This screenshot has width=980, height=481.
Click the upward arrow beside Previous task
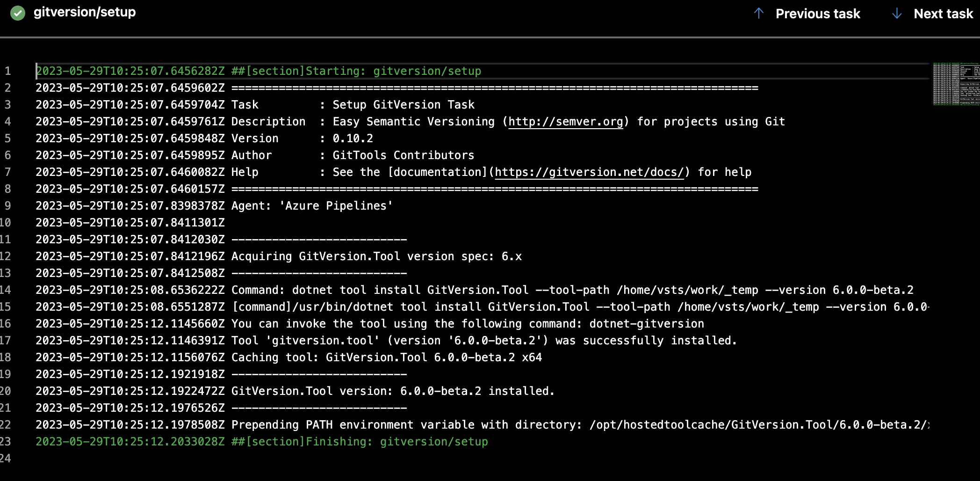[x=758, y=14]
